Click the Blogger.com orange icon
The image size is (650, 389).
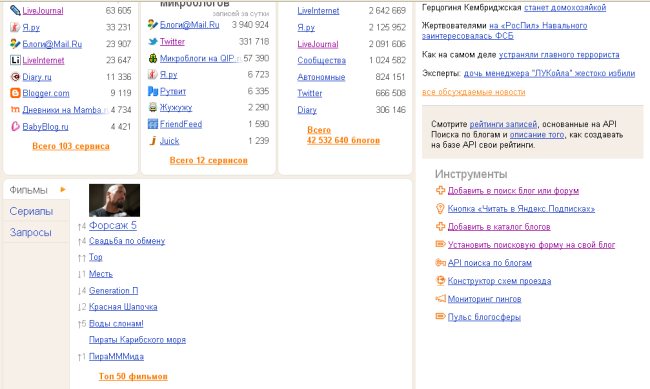pos(15,93)
